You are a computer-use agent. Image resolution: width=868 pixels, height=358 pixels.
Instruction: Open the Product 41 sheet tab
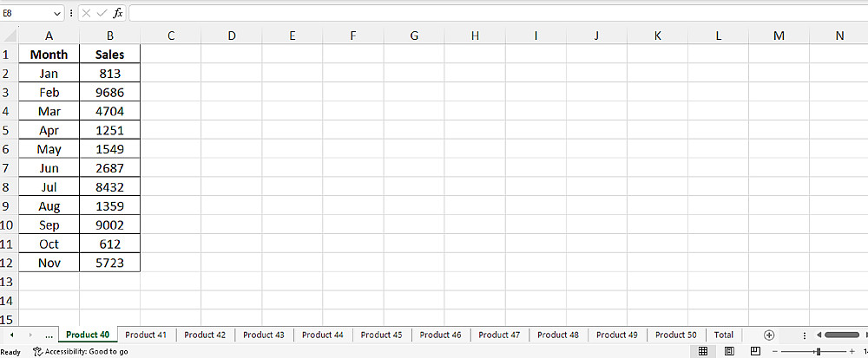pyautogui.click(x=146, y=335)
